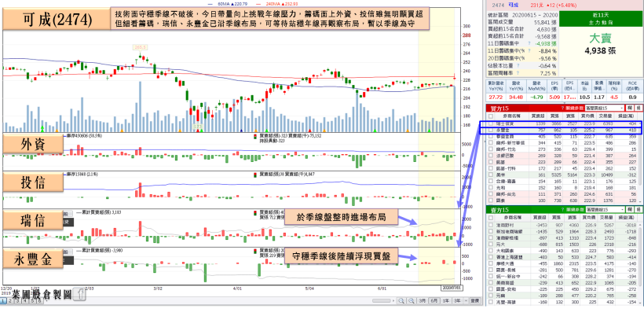Open help icon beside 佔股本比重
Viewport: 644px width, 309px height.
point(518,65)
